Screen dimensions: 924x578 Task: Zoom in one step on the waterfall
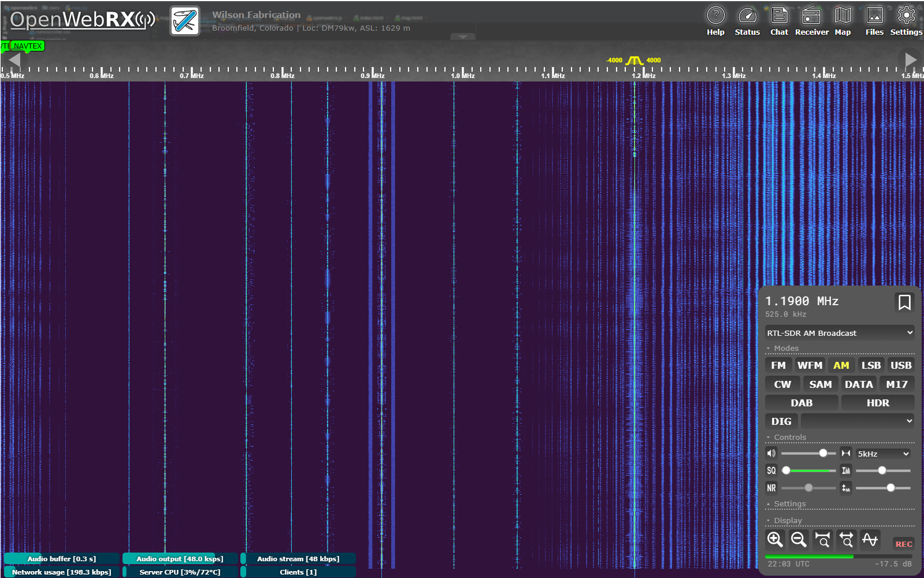click(775, 539)
